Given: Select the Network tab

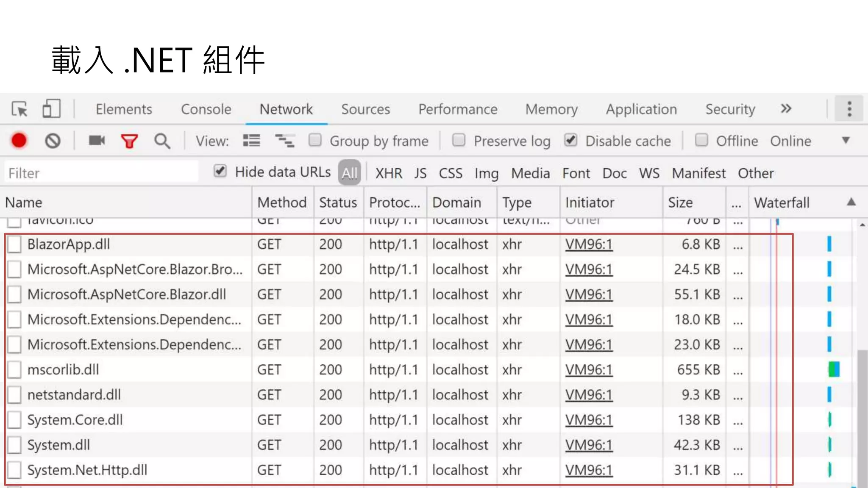Looking at the screenshot, I should (286, 109).
